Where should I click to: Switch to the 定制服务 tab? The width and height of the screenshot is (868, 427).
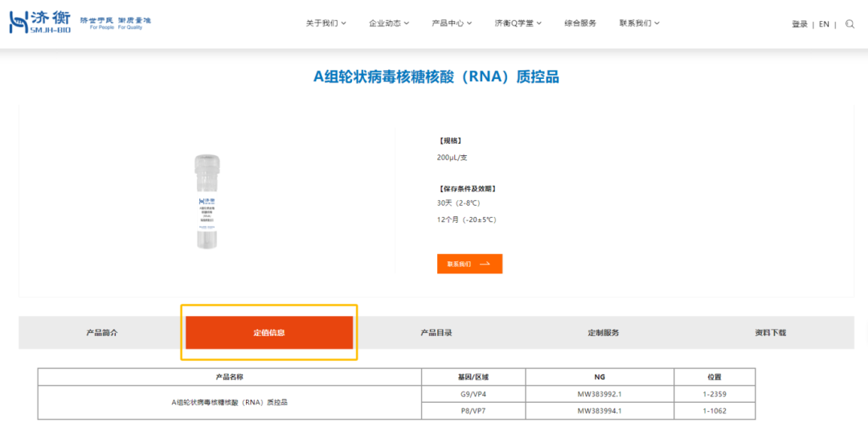(604, 332)
